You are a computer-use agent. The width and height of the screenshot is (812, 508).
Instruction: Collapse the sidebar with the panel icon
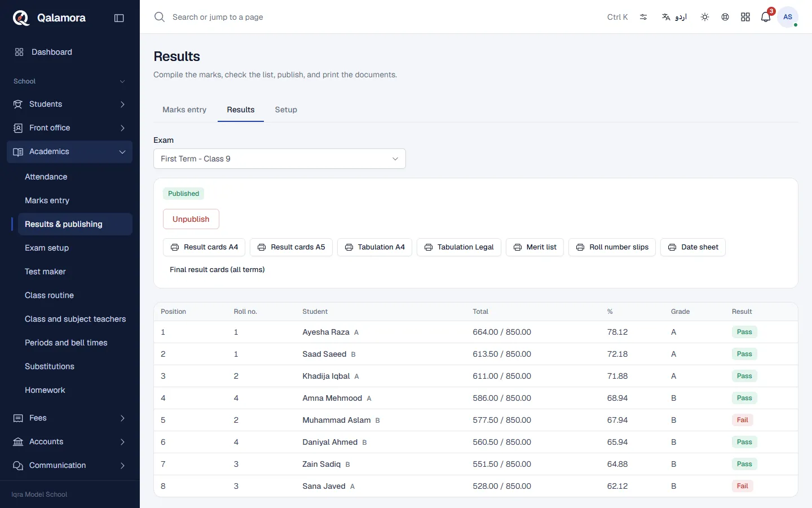point(119,18)
